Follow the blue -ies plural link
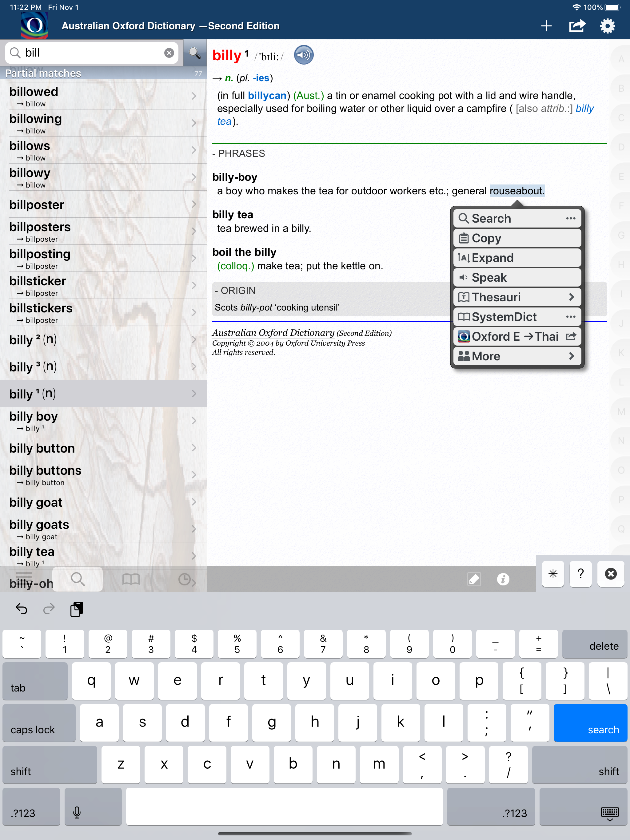Image resolution: width=630 pixels, height=840 pixels. 261,78
